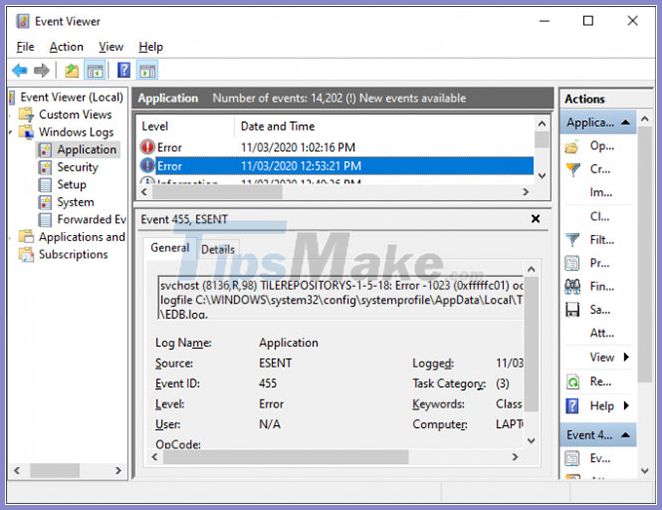Click the Subscriptions icon in the tree
The width and height of the screenshot is (662, 510).
pos(26,255)
